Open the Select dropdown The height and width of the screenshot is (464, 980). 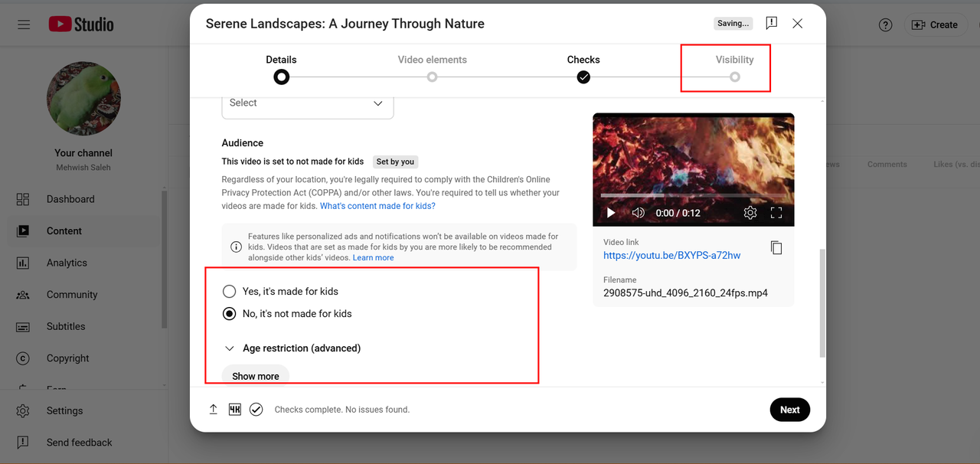pos(308,103)
